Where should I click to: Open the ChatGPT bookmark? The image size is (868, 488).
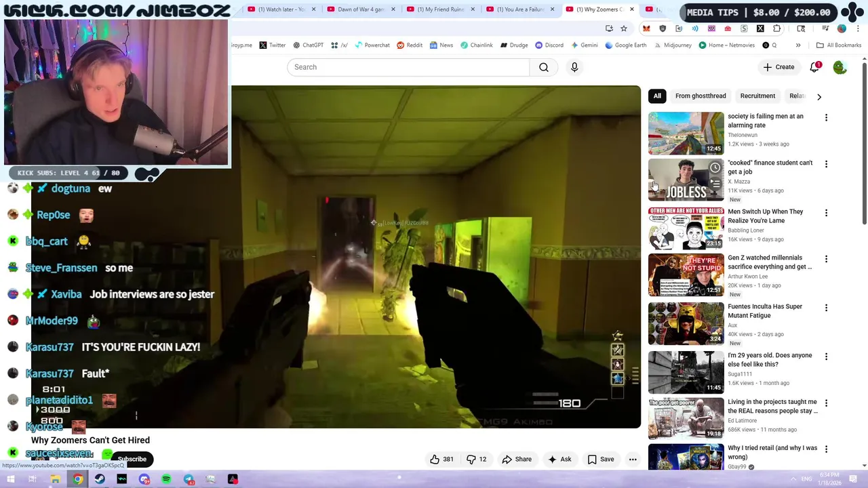point(308,45)
